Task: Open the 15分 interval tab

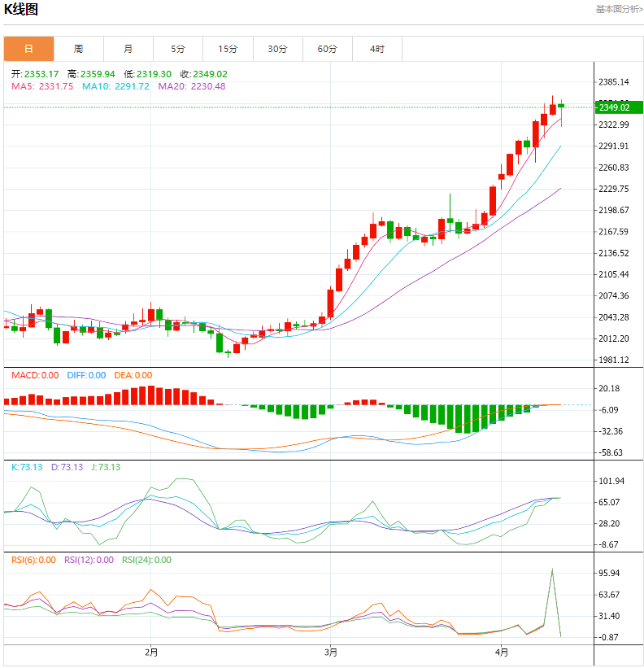Action: point(228,49)
